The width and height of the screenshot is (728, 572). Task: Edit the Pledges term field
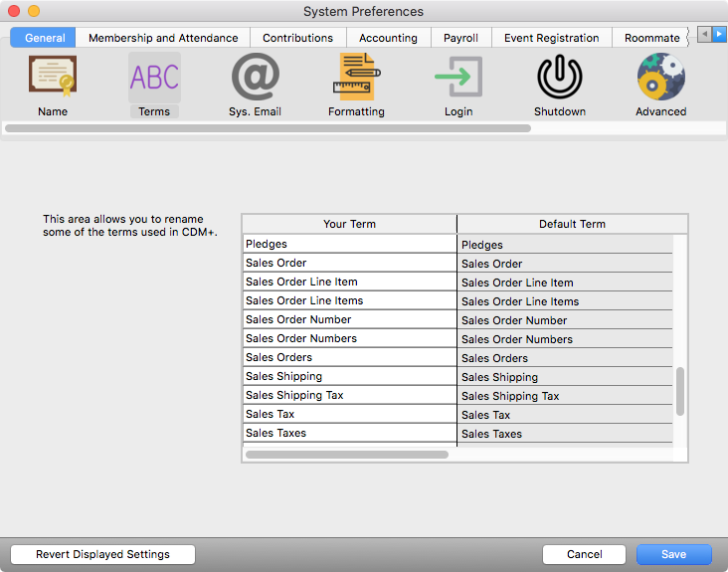pyautogui.click(x=349, y=244)
